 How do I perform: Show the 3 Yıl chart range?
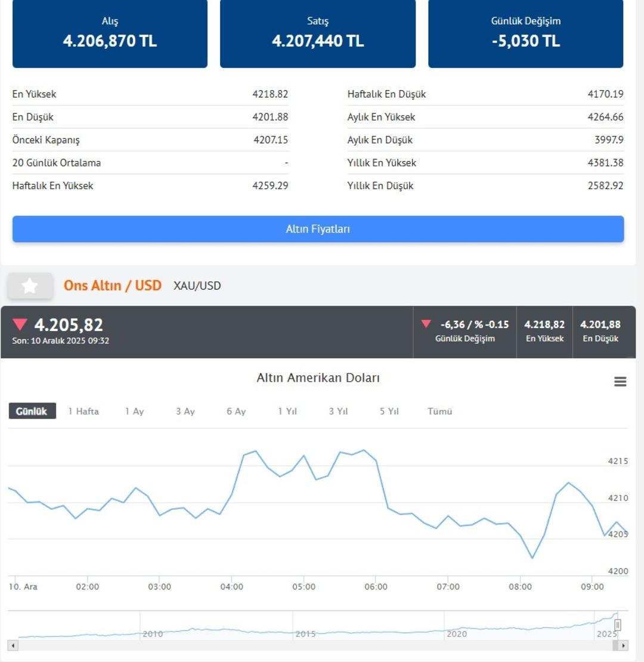click(x=338, y=411)
